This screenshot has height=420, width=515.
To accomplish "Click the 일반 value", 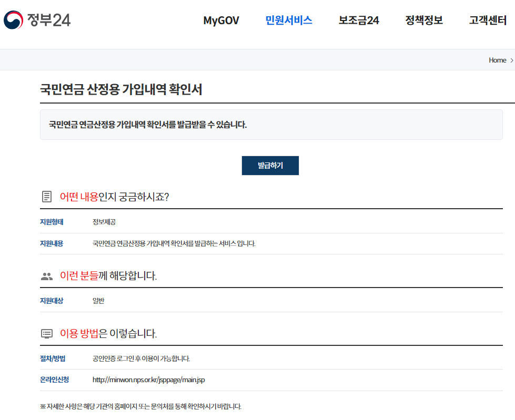I will tap(98, 301).
